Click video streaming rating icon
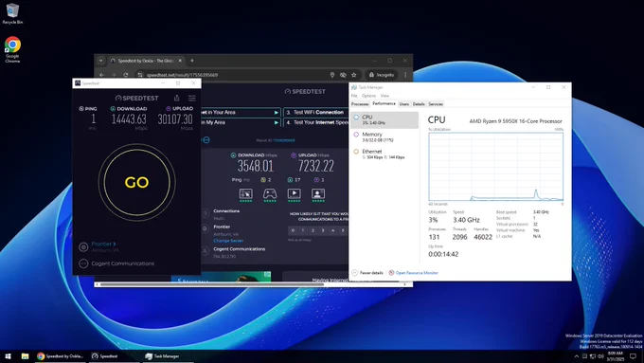 (295, 193)
